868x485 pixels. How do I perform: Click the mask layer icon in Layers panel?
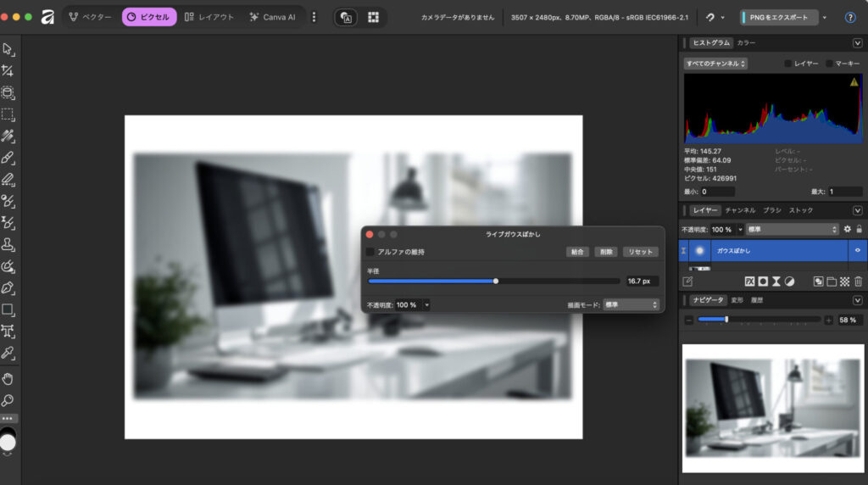tap(763, 281)
